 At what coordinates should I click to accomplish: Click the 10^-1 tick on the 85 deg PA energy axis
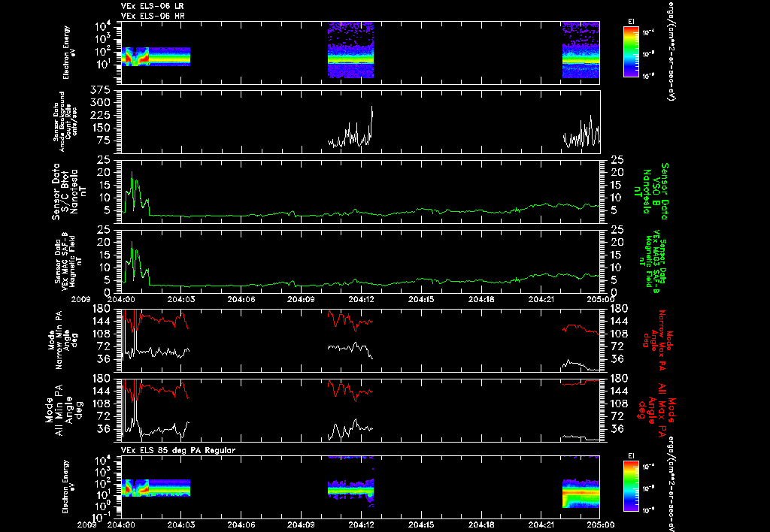pos(102,515)
